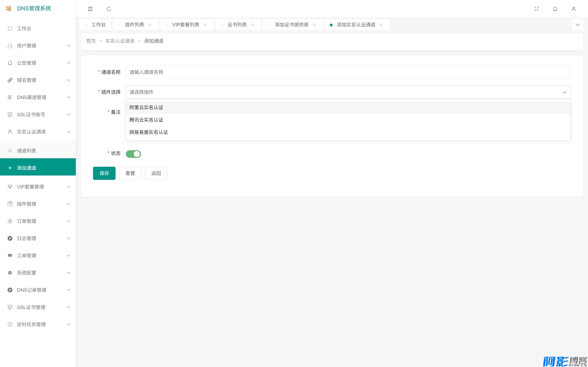
Task: Expand the tabs overflow chevron
Action: point(578,25)
